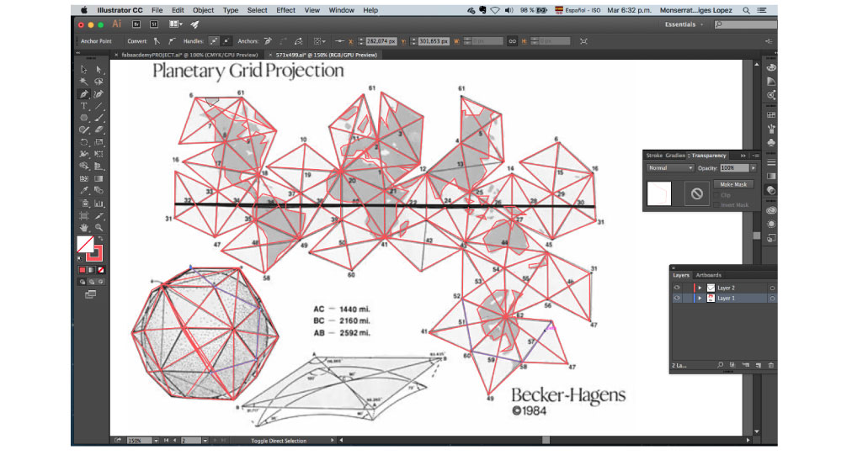Select the Pen tool
868x455 pixels.
pos(83,94)
